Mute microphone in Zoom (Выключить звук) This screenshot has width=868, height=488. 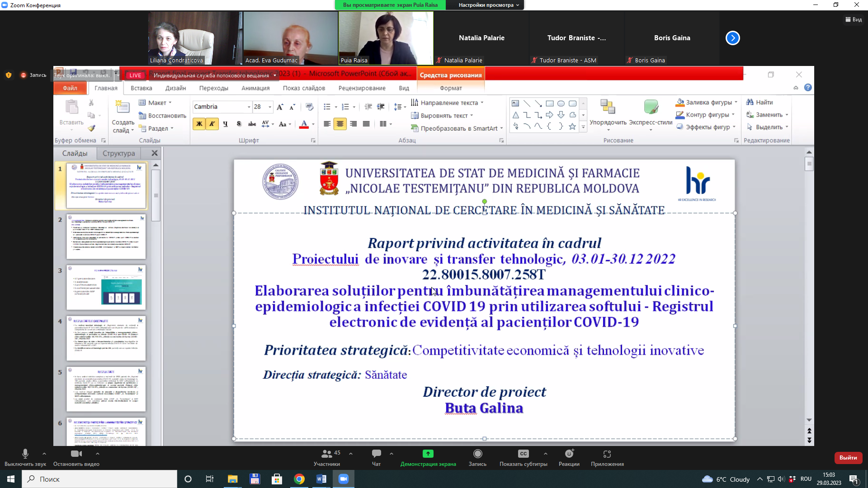click(x=25, y=457)
